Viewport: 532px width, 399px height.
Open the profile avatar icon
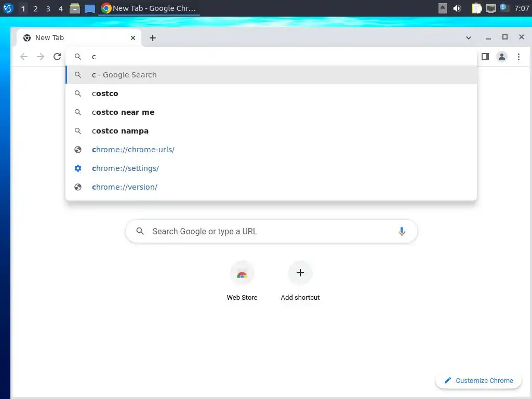(502, 57)
